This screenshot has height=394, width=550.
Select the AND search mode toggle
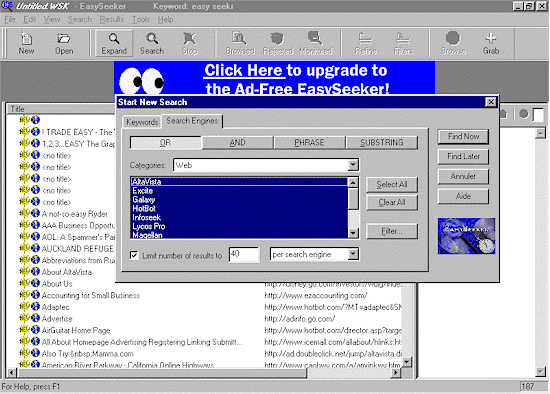[237, 142]
